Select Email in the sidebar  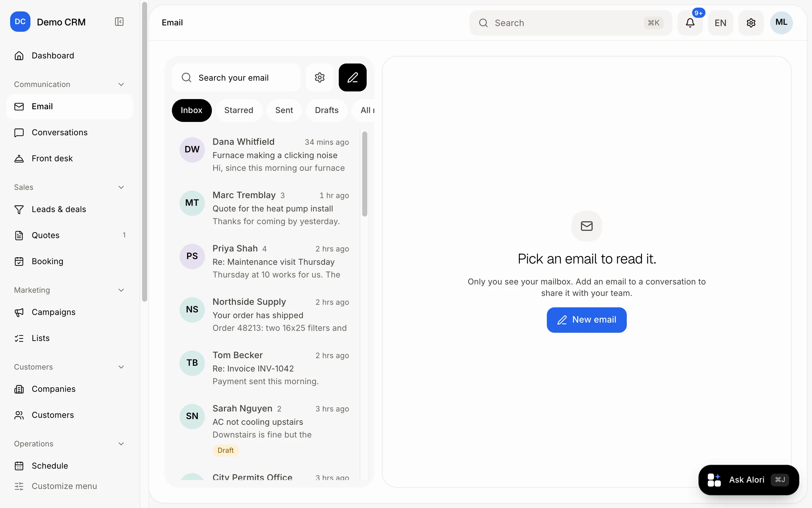tap(70, 106)
